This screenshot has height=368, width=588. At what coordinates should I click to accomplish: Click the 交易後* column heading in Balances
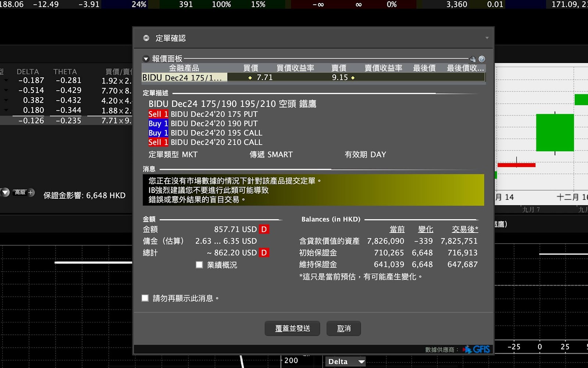click(465, 229)
